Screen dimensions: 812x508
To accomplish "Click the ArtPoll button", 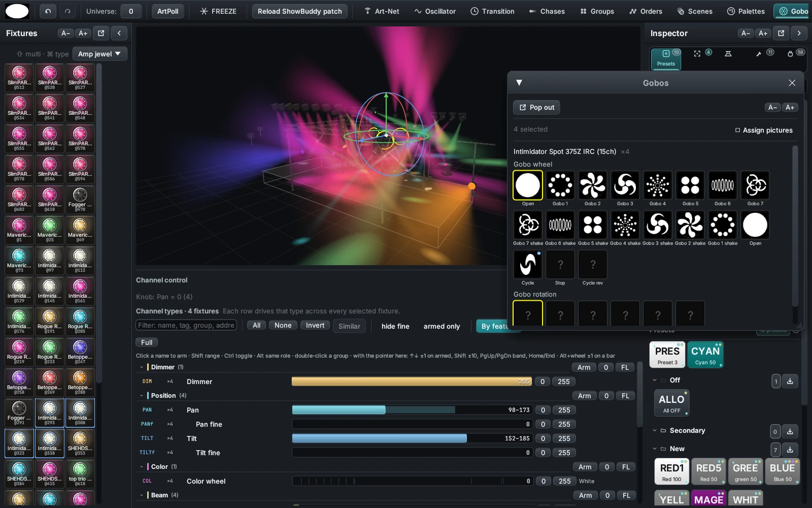I will point(167,11).
